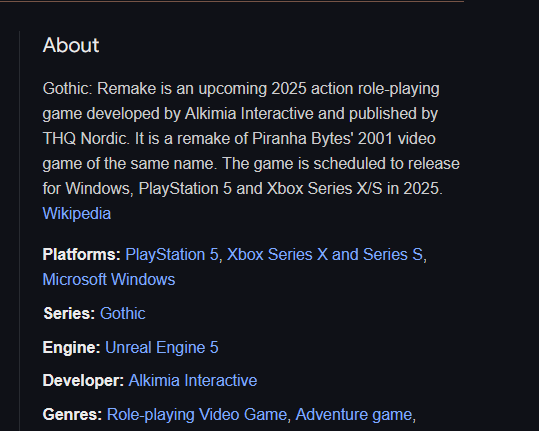Click the About heading
This screenshot has width=539, height=431.
(x=71, y=45)
